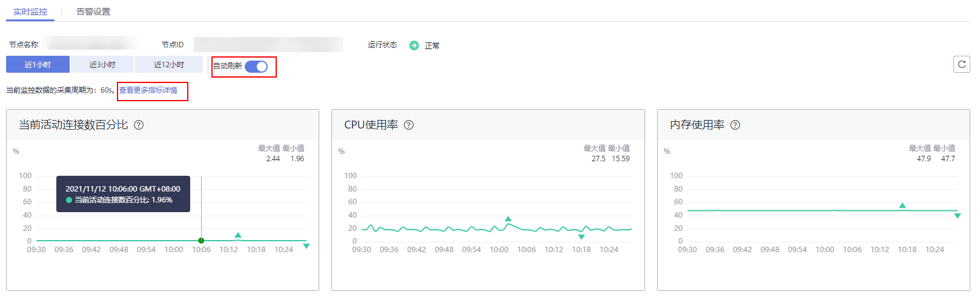
Task: Click the refresh icon button
Action: [x=961, y=64]
